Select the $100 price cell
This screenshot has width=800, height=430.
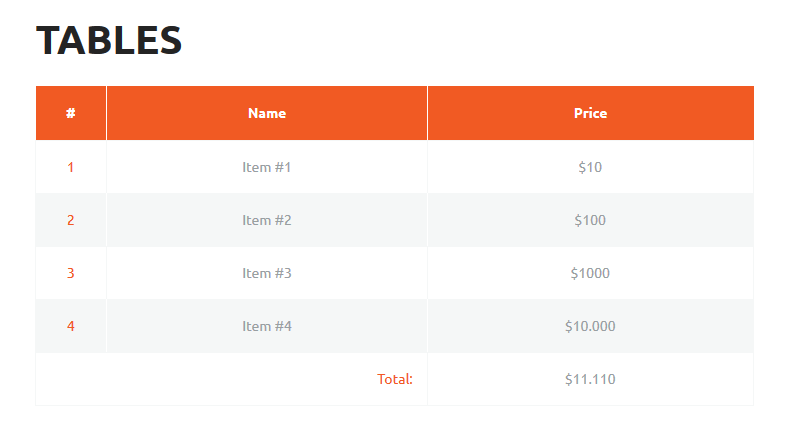pyautogui.click(x=590, y=220)
